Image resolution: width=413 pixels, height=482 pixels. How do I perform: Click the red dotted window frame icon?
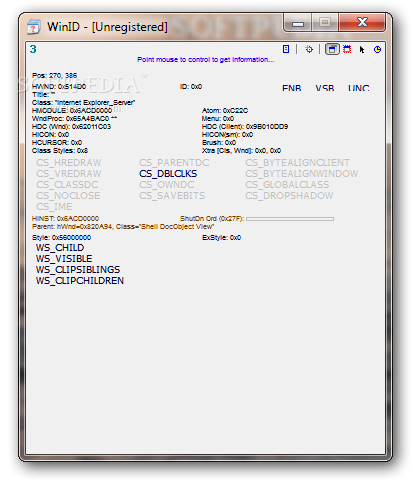[x=347, y=49]
